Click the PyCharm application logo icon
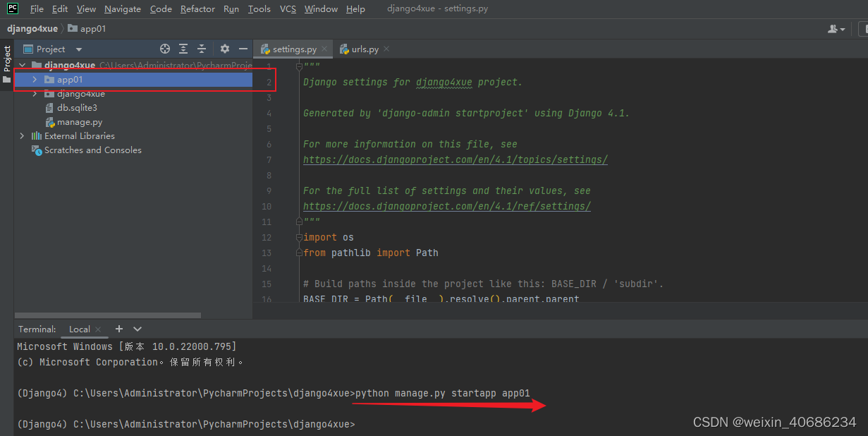Viewport: 868px width, 436px height. pos(13,8)
